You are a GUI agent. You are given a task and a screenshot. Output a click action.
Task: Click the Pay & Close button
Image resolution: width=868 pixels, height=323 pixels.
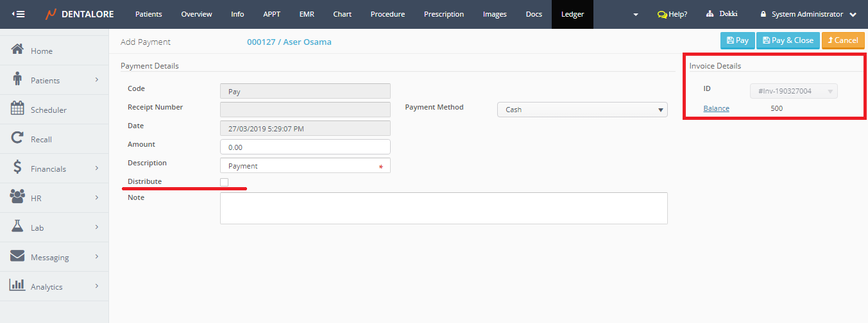[788, 40]
